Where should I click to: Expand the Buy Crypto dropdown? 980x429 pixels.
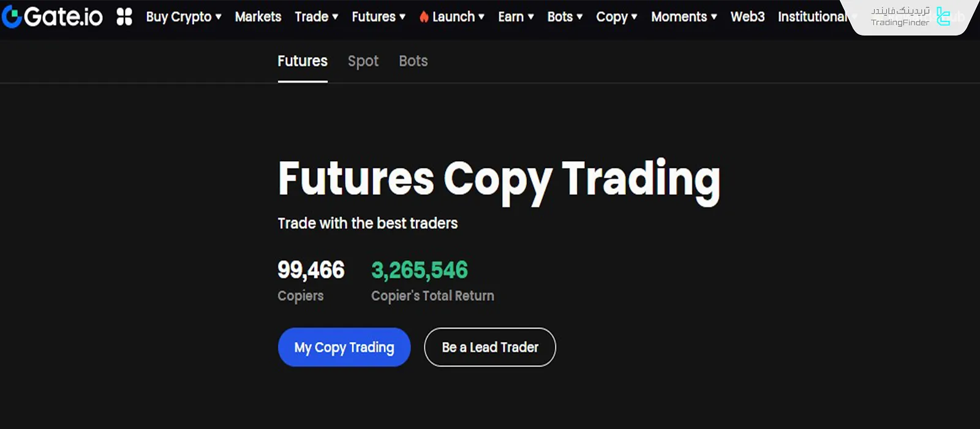[x=183, y=17]
